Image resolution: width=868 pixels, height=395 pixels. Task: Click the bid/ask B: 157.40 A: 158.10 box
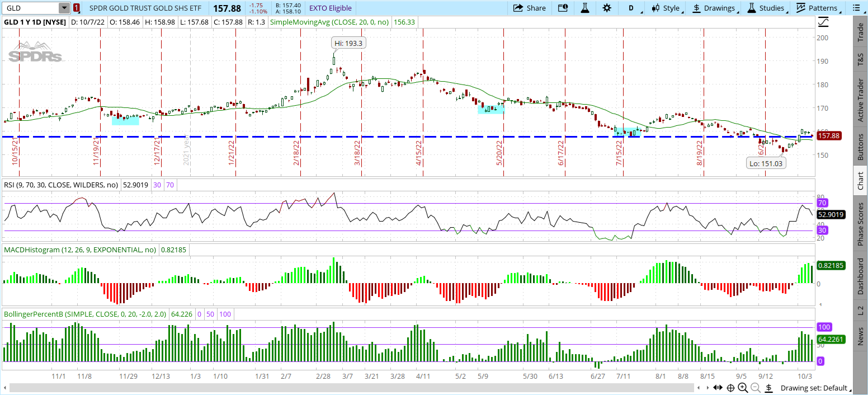[x=288, y=8]
